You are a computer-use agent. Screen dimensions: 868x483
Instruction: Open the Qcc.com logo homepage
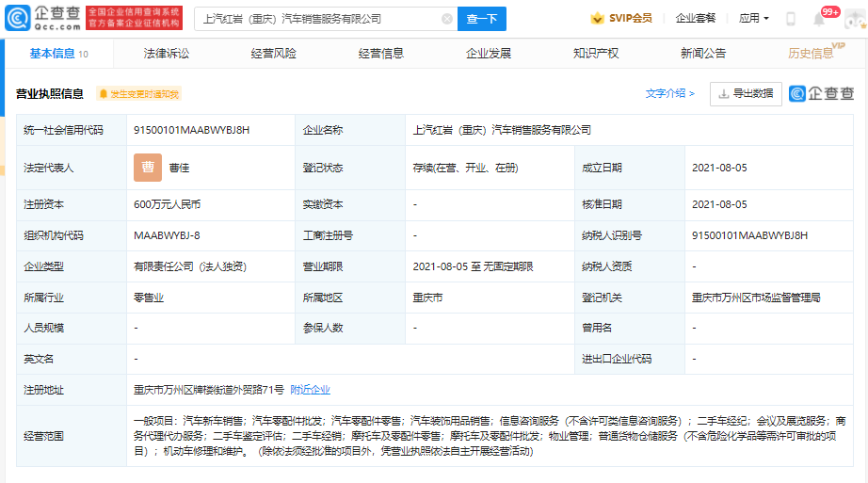pos(43,18)
